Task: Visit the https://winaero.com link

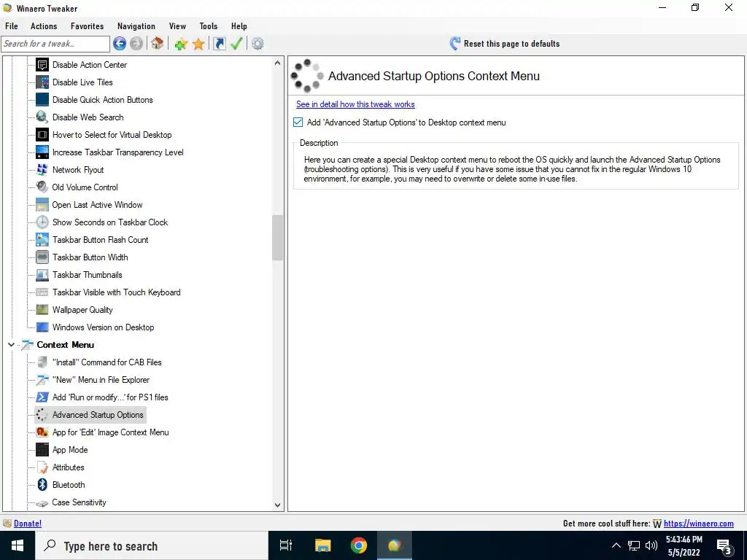Action: pyautogui.click(x=698, y=524)
